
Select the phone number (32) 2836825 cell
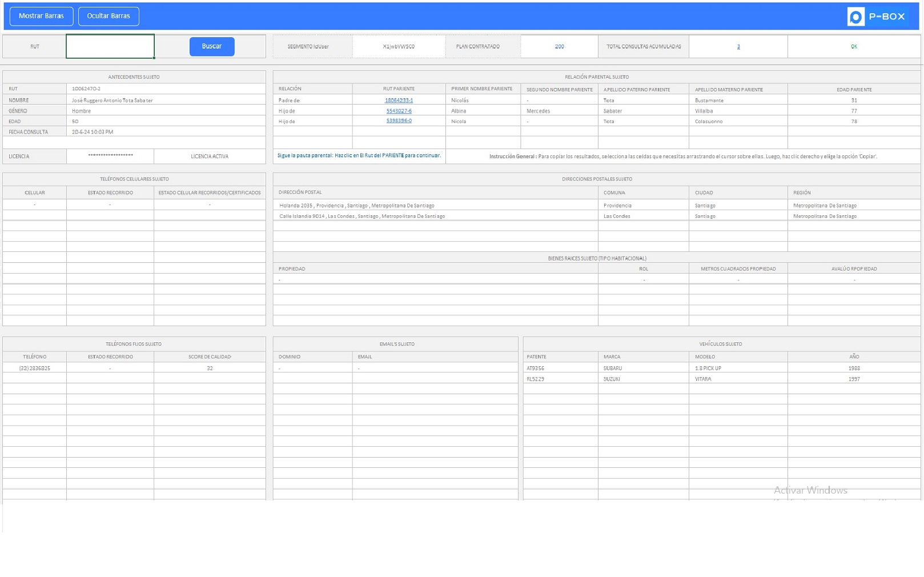[x=34, y=368]
